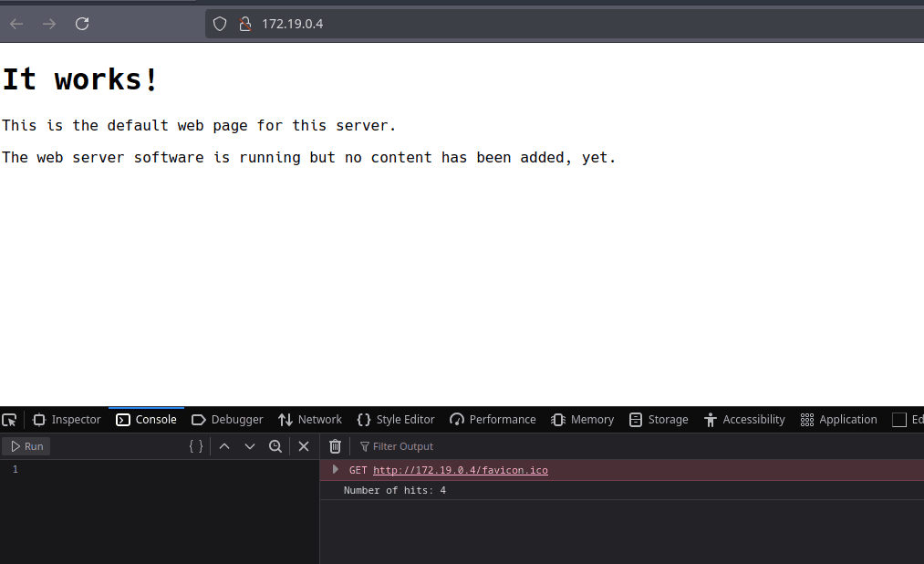Image resolution: width=924 pixels, height=564 pixels.
Task: Close the multi-line editor pane
Action: (304, 446)
